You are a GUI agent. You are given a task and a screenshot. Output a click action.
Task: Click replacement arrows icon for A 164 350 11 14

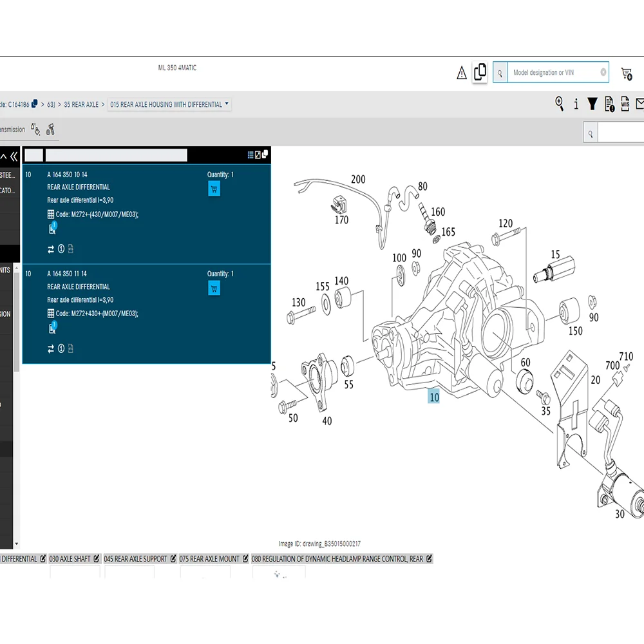tap(51, 348)
